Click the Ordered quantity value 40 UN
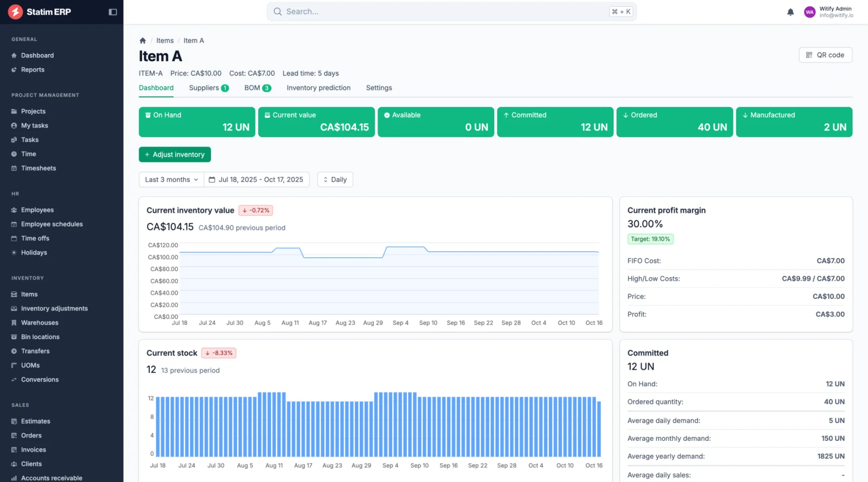This screenshot has width=868, height=482. pos(834,402)
